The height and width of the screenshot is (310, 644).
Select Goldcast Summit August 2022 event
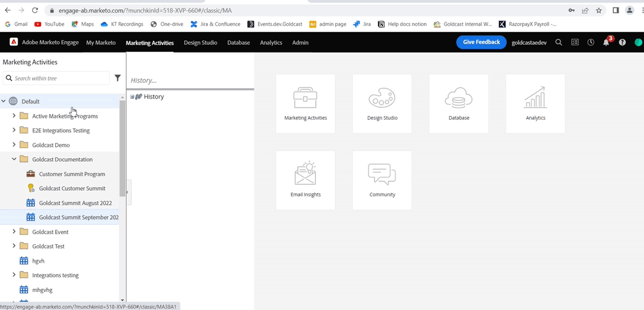[75, 203]
